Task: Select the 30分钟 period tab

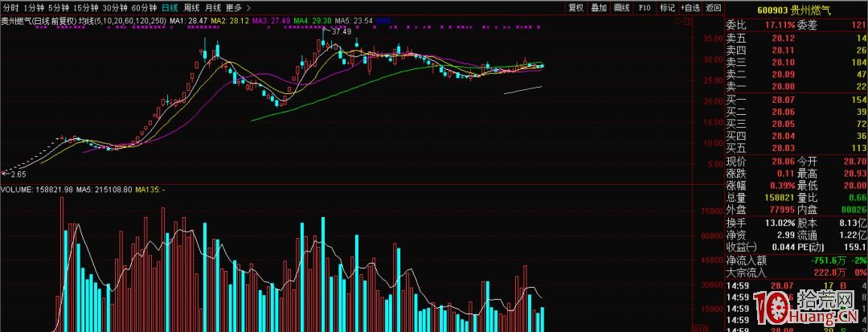Action: click(116, 8)
